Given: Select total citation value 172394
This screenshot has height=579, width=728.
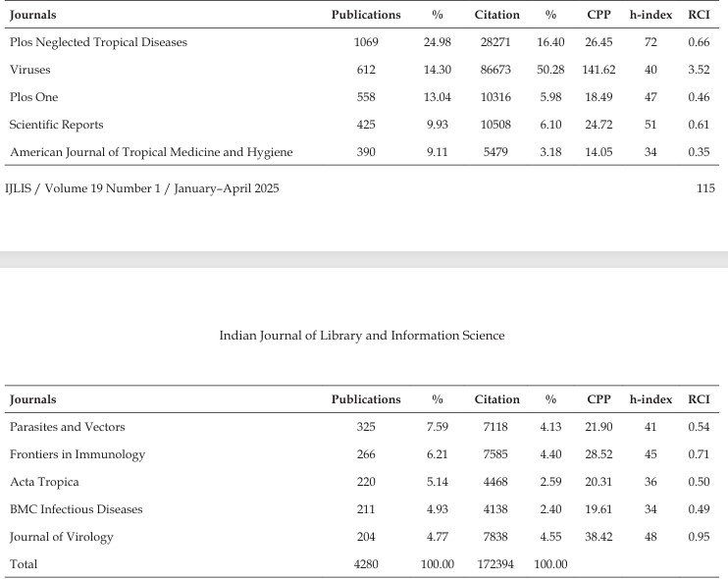Looking at the screenshot, I should pos(495,564).
